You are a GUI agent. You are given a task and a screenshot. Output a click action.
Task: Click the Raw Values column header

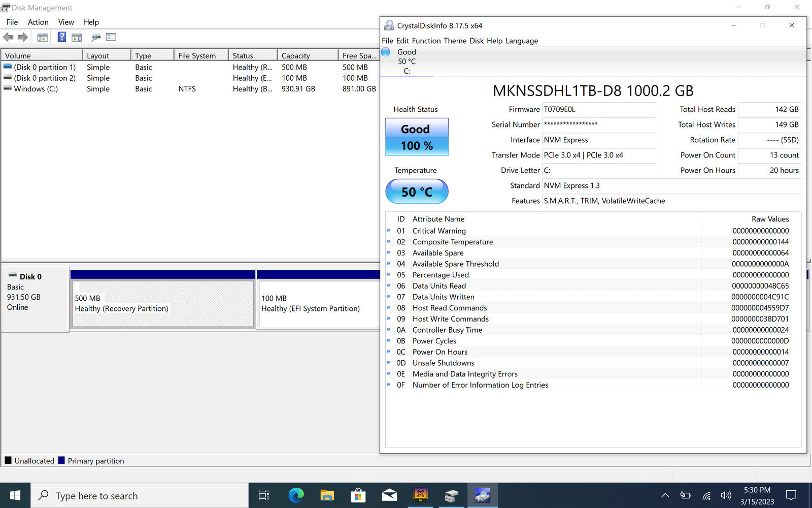(770, 219)
